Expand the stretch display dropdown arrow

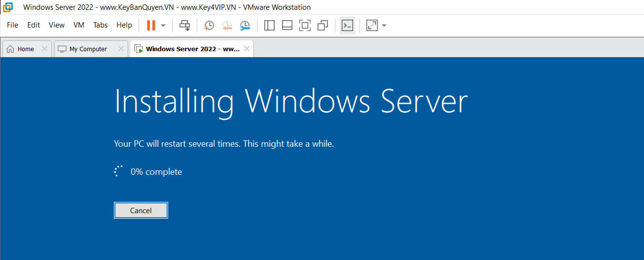point(384,25)
